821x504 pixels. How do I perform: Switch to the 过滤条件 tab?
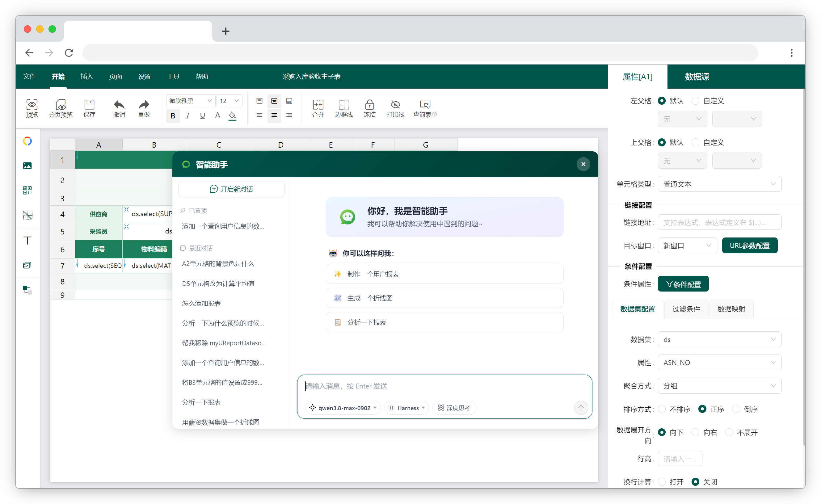coord(686,309)
